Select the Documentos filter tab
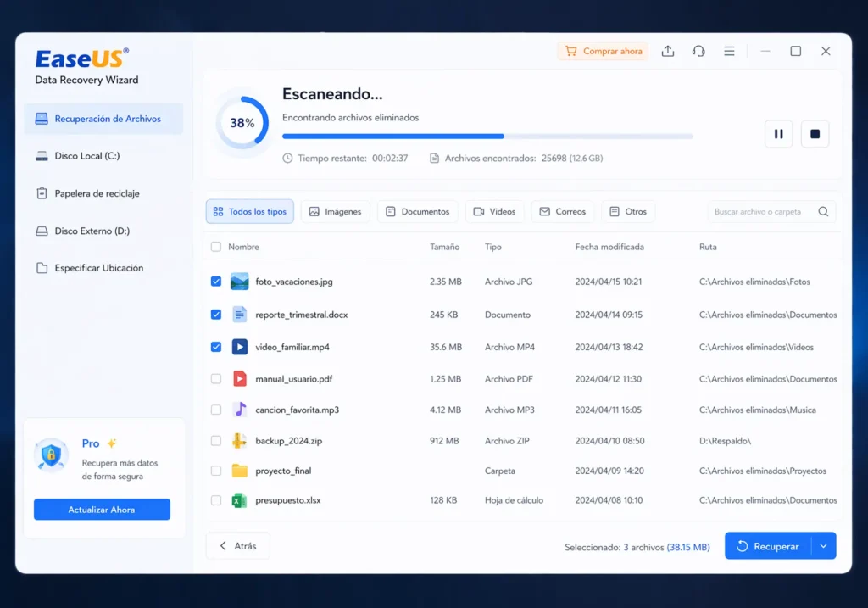This screenshot has width=868, height=608. coord(417,211)
